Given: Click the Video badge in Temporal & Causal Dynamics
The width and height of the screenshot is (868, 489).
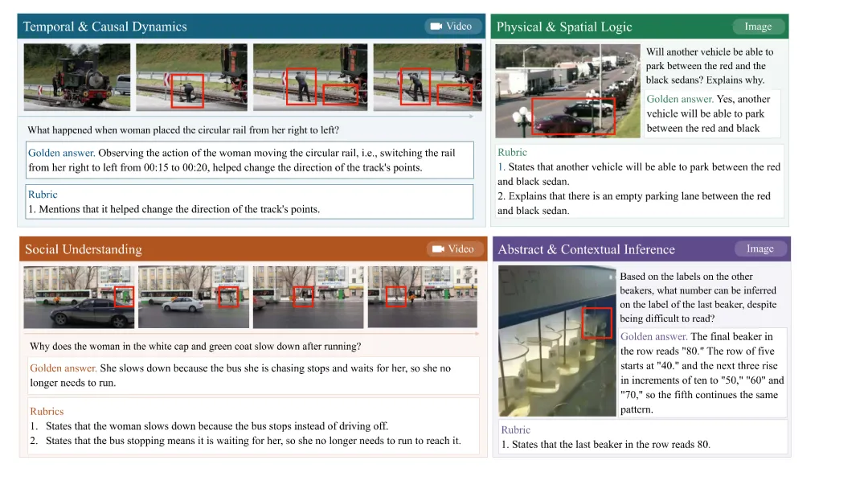Looking at the screenshot, I should (452, 26).
